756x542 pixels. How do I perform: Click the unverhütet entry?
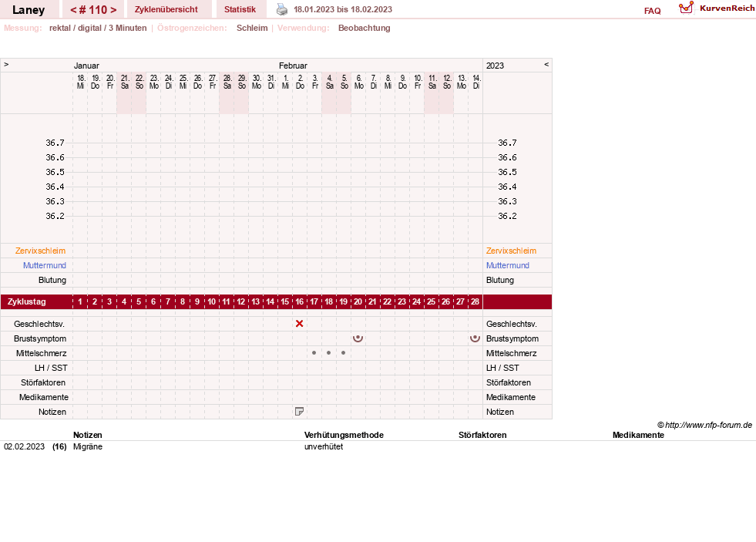[x=324, y=446]
